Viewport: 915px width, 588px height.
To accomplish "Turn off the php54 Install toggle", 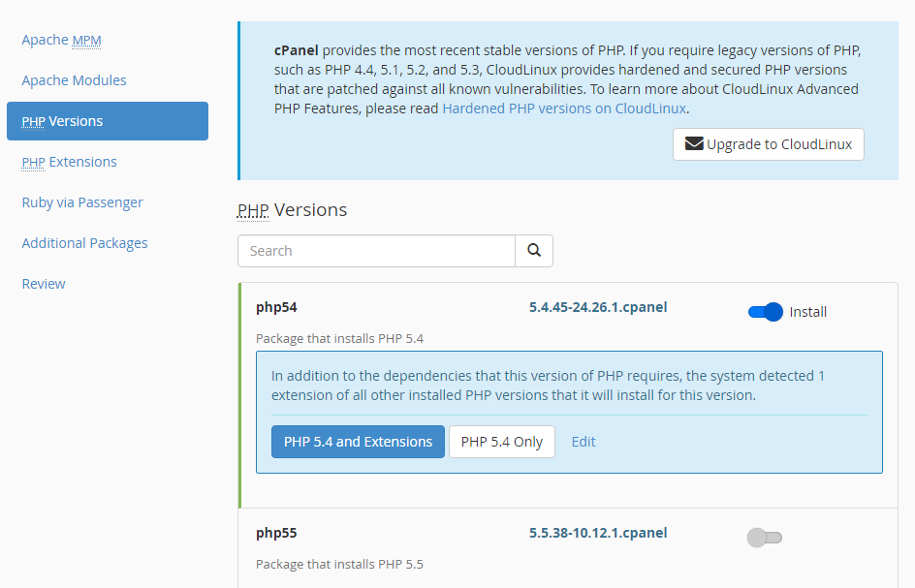I will click(x=765, y=312).
